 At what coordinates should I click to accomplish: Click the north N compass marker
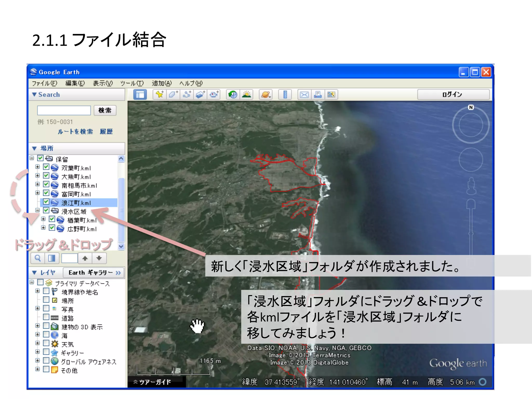471,107
